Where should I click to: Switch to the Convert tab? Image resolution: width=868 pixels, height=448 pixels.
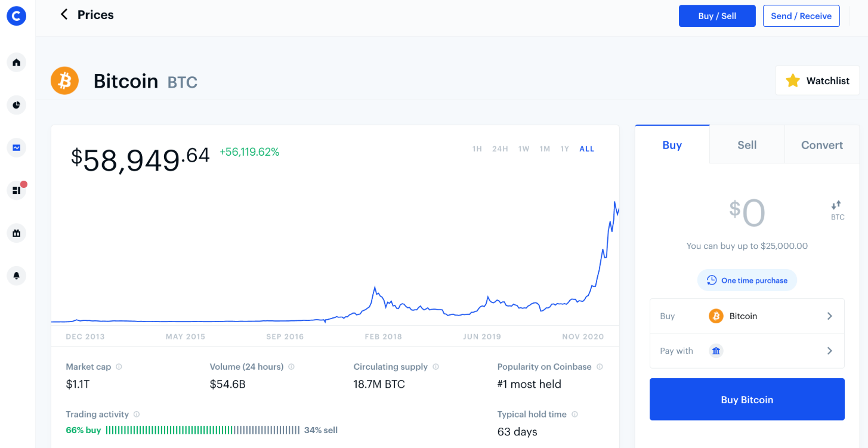coord(821,144)
